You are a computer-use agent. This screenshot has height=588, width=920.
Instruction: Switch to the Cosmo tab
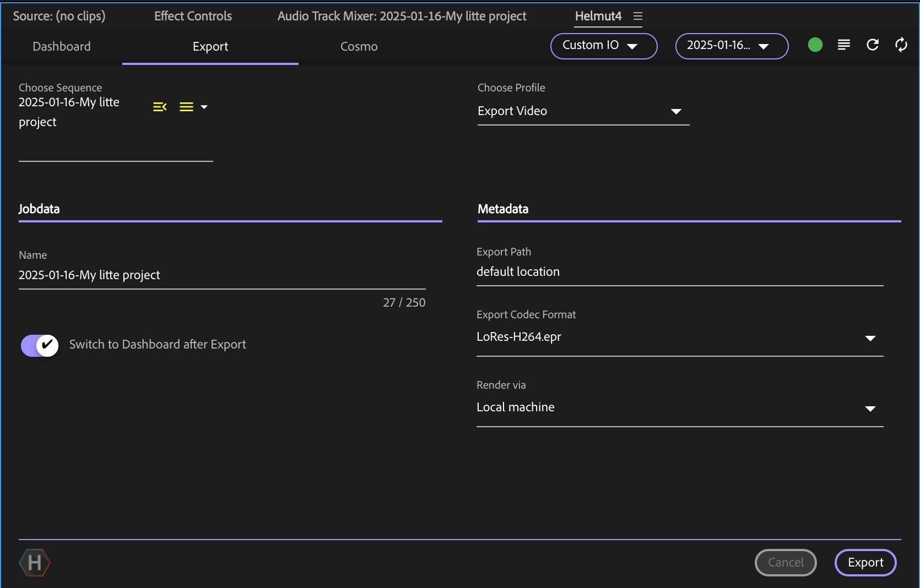(x=359, y=47)
